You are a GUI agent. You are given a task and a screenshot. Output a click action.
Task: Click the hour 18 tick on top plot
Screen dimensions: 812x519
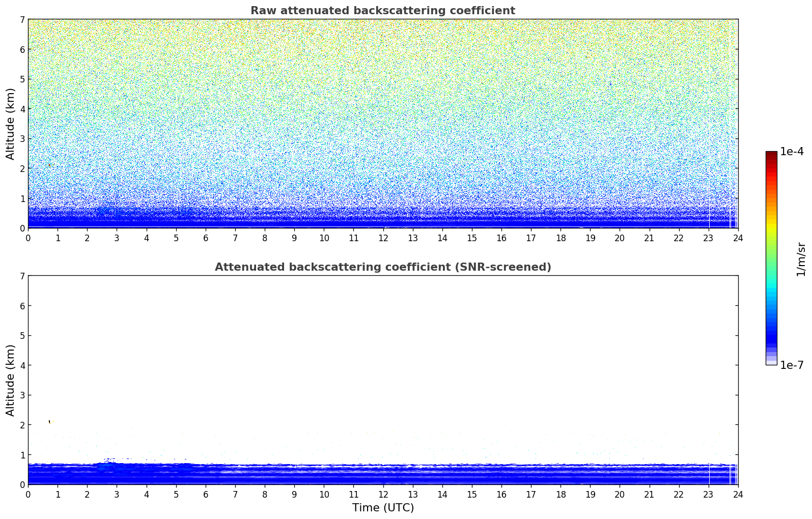coord(561,238)
